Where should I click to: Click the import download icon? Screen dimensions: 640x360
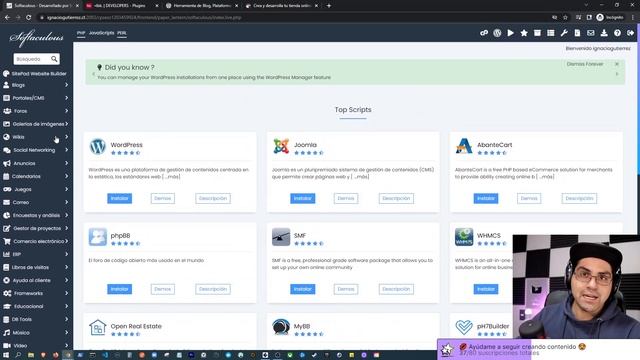coord(604,33)
